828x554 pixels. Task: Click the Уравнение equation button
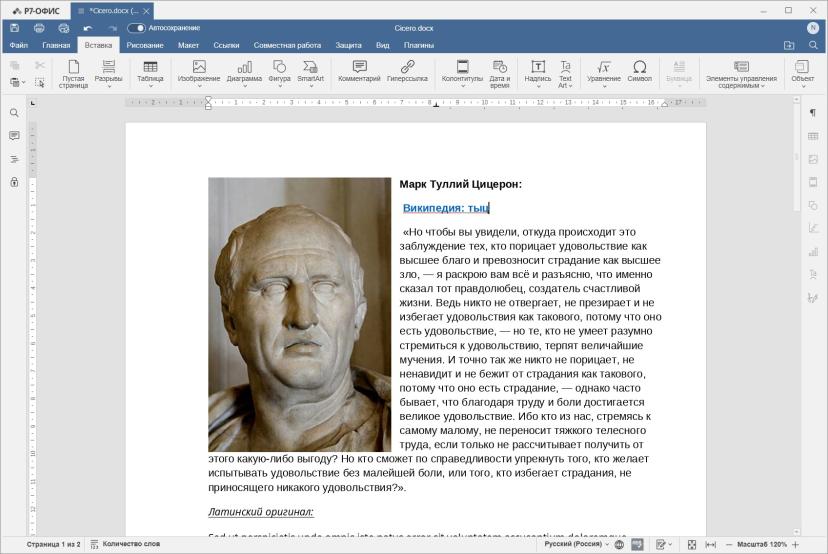click(x=604, y=73)
